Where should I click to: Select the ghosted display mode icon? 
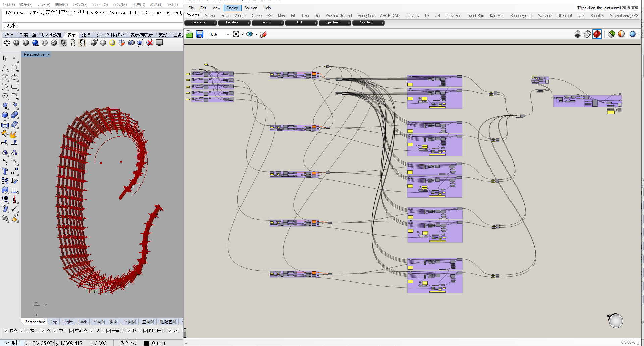[45, 43]
